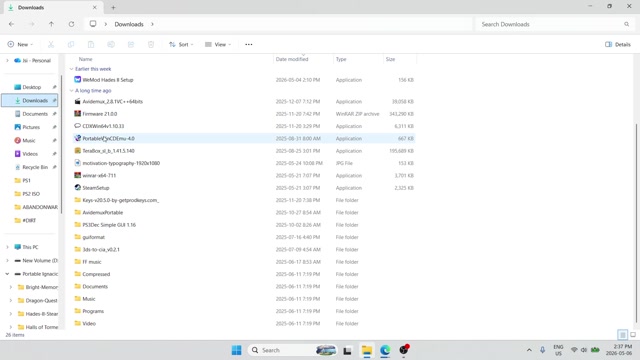Refresh the Downloads folder
Viewport: 640px width, 360px height.
pyautogui.click(x=71, y=24)
